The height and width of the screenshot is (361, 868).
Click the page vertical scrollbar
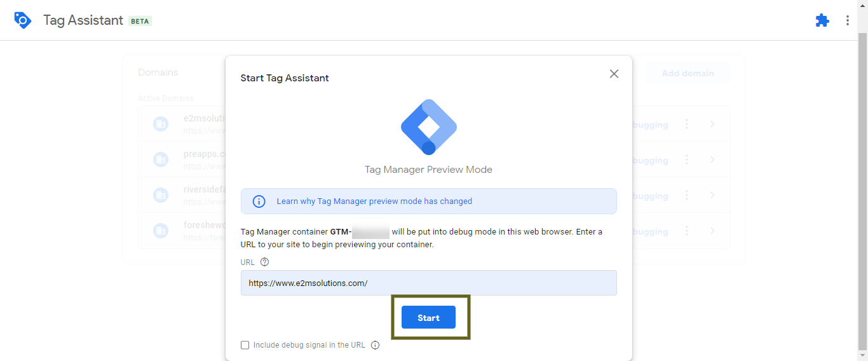coord(862,191)
